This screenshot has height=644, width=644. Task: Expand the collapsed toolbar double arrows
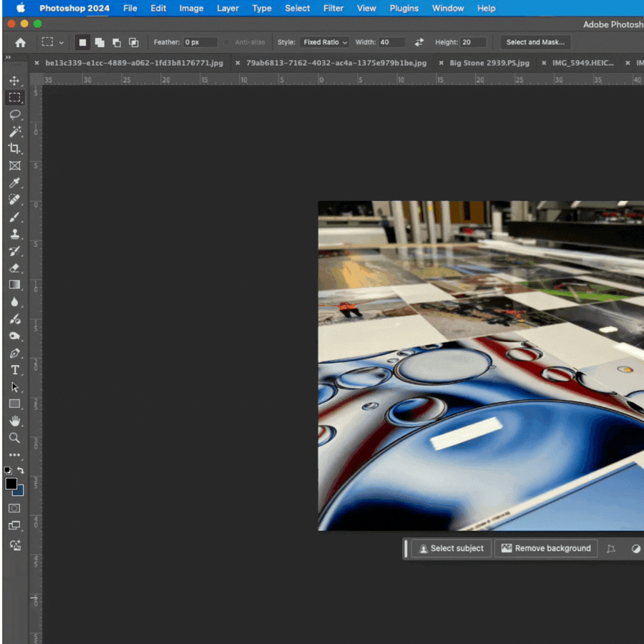click(x=8, y=57)
